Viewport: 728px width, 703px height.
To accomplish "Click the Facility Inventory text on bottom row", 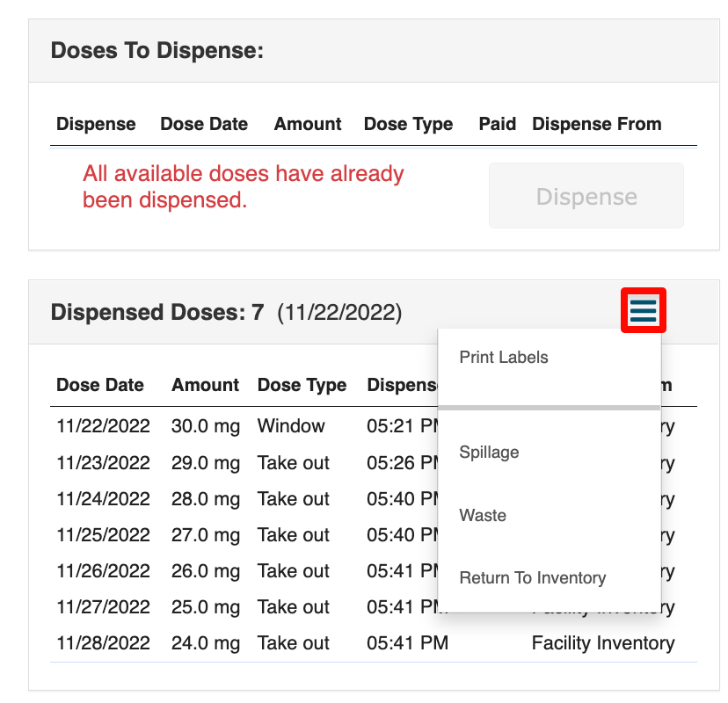I will [602, 642].
